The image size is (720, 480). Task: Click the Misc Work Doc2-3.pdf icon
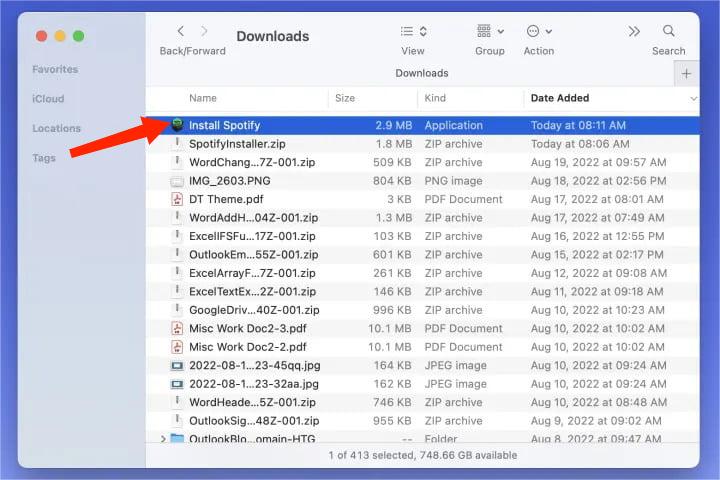(x=177, y=328)
